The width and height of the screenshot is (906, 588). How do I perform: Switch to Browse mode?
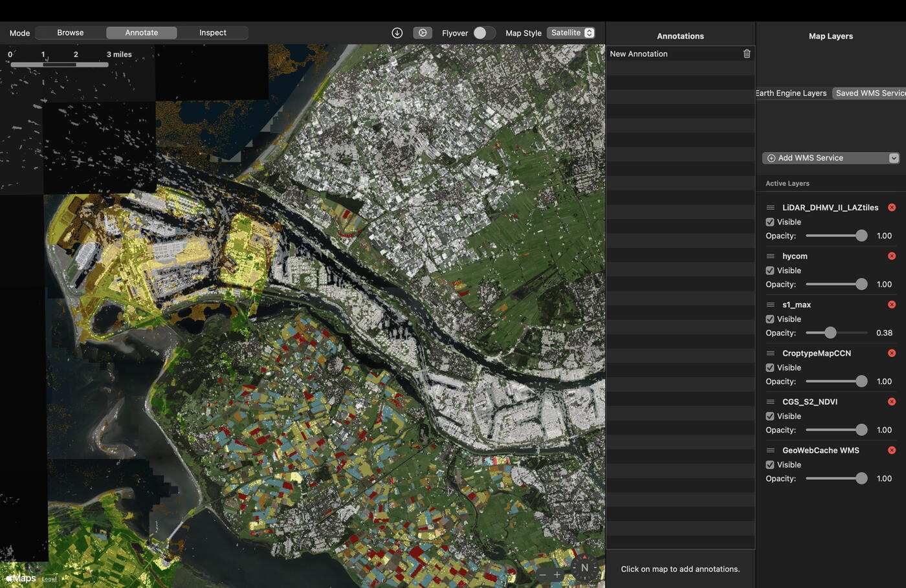coord(71,33)
